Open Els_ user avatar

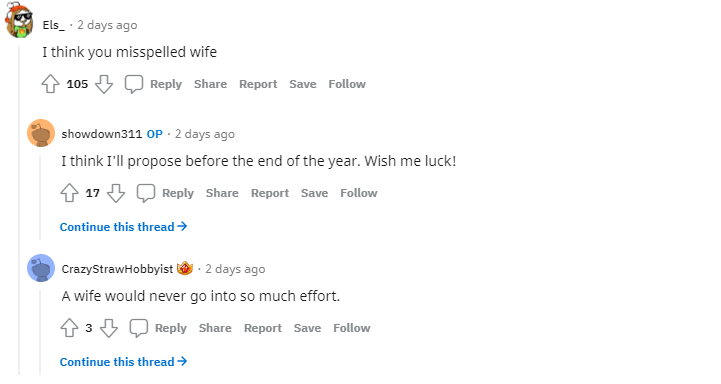(19, 21)
